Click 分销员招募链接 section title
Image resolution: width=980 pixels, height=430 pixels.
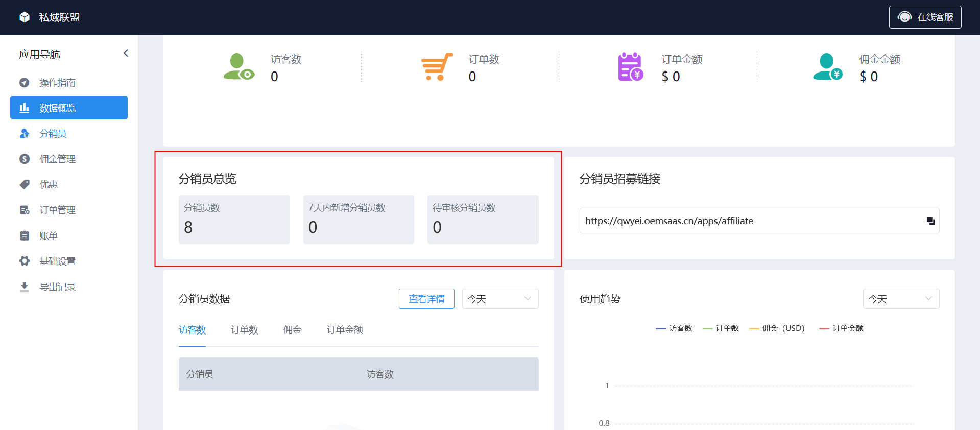point(620,179)
